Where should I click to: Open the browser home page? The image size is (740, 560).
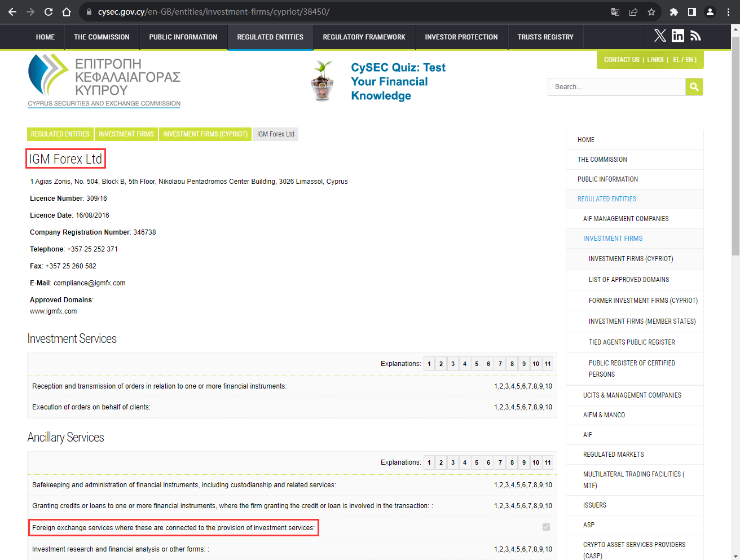(x=67, y=12)
